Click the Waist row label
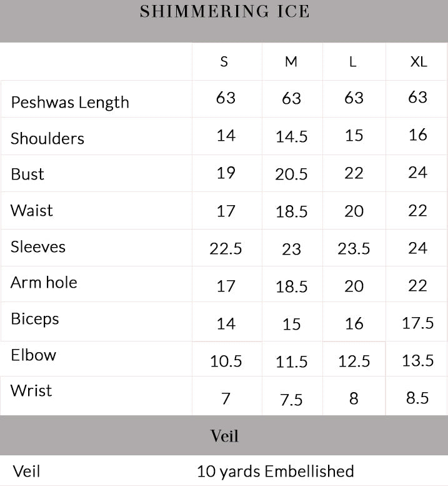The image size is (448, 486). pos(32,210)
